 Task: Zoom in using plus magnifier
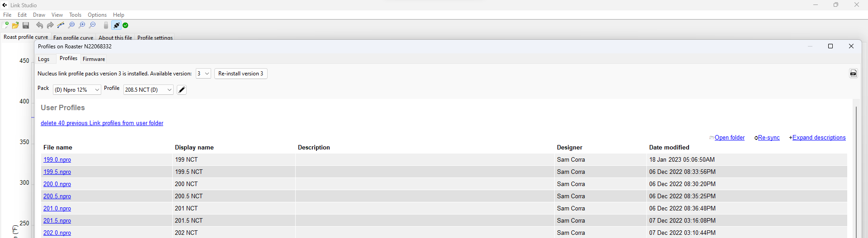coord(82,25)
